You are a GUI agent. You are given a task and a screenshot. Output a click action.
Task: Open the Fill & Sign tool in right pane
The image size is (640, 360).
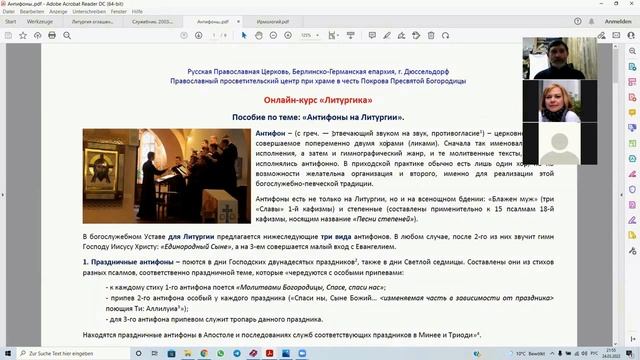coord(632,220)
